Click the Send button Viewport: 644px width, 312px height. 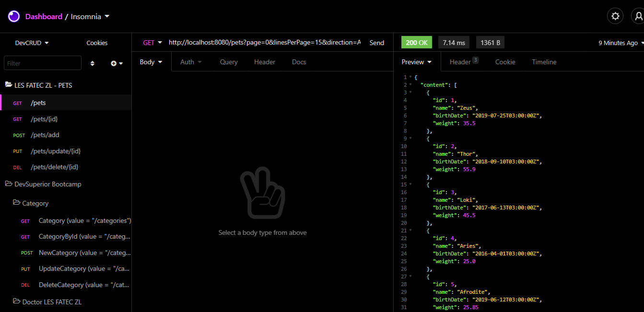[377, 42]
